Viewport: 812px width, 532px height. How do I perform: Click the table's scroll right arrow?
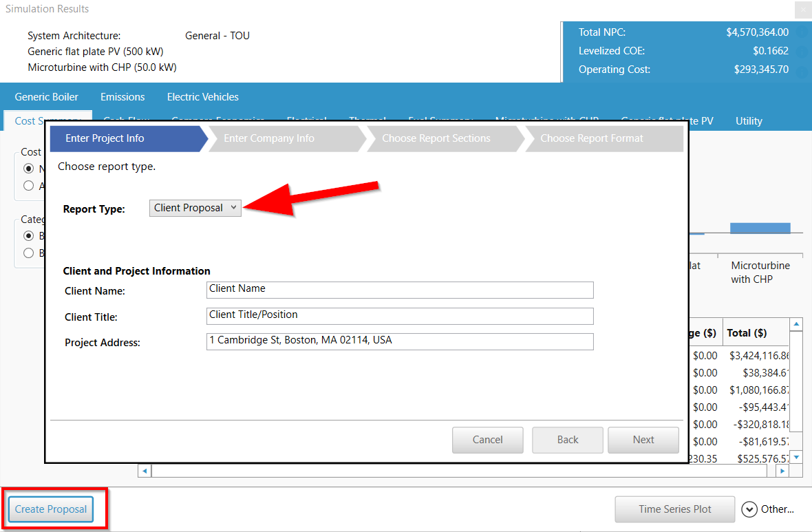(x=782, y=471)
